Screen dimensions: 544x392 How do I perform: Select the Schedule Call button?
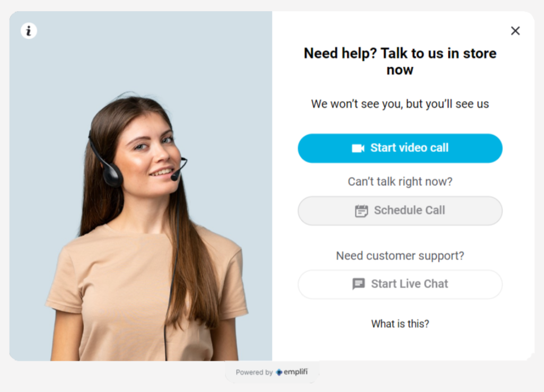coord(400,211)
